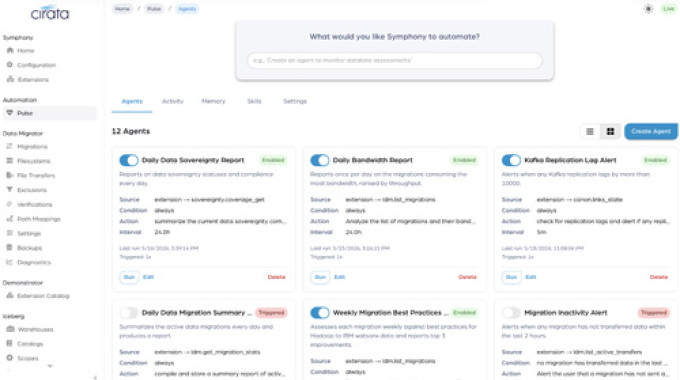Viewport: 680px width, 380px height.
Task: Click the Data Migrator Settings icon
Action: (10, 233)
